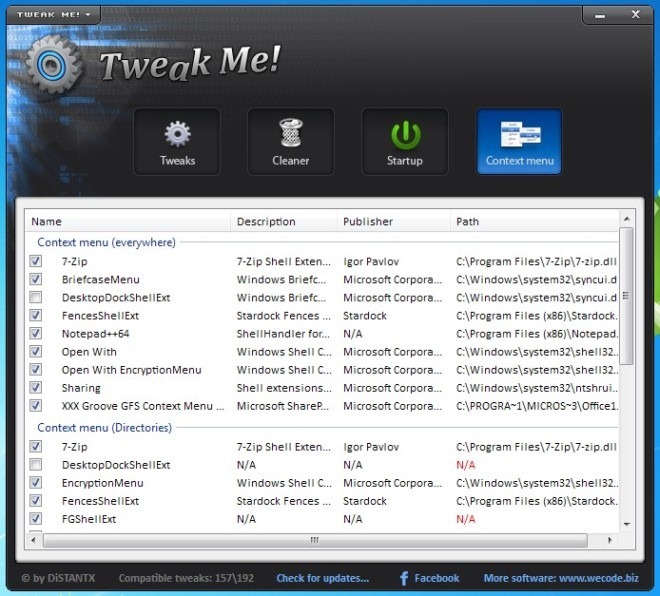Click the vertical scrollbar thumb
Image resolution: width=660 pixels, height=596 pixels.
tap(627, 296)
